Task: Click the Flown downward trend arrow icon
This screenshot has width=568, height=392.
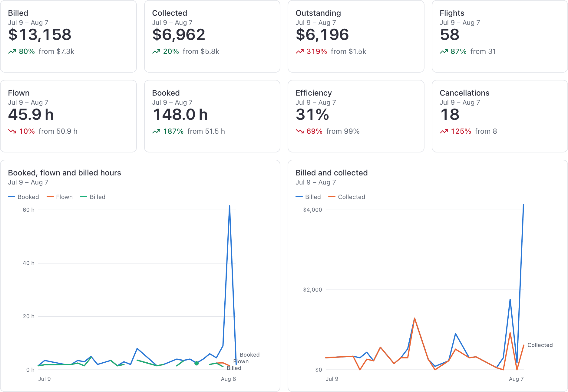Action: [x=12, y=131]
